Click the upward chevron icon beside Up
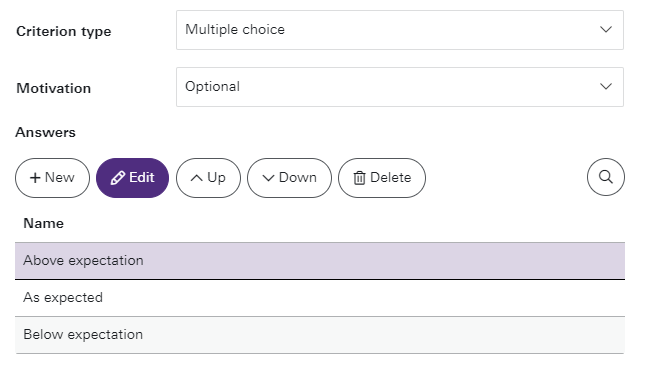This screenshot has height=385, width=658. point(196,178)
